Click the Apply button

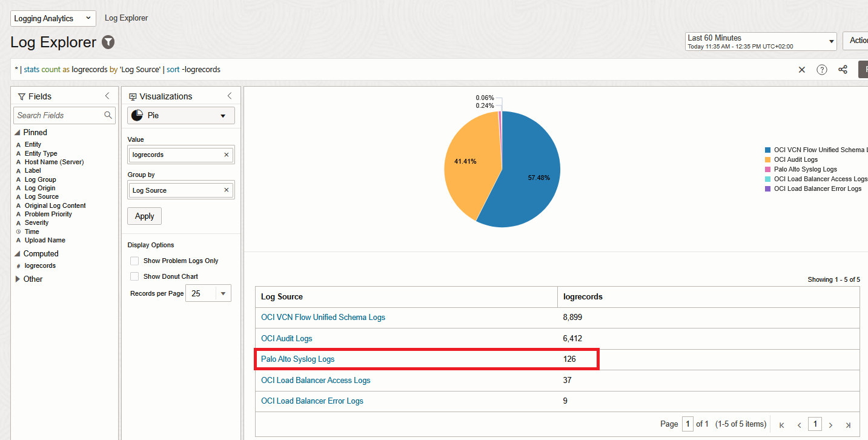point(144,216)
